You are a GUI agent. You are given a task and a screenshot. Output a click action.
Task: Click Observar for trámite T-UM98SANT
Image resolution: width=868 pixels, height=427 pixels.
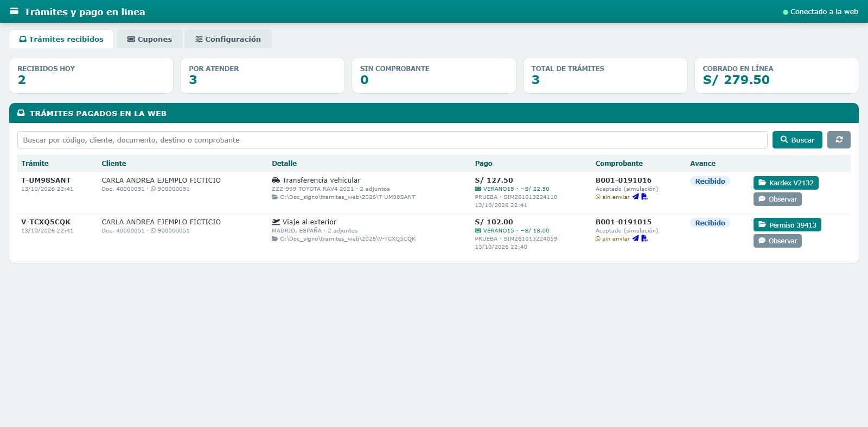pos(777,199)
